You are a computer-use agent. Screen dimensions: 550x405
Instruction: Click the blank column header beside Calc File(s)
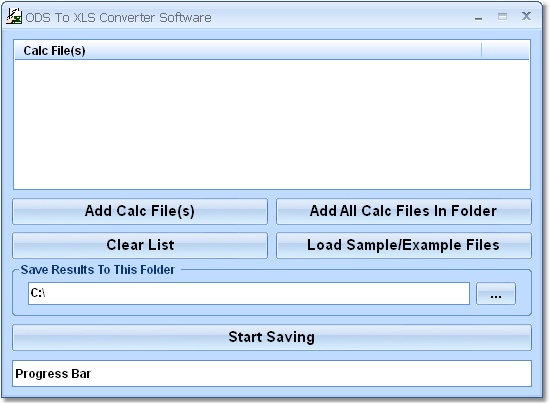pyautogui.click(x=505, y=50)
